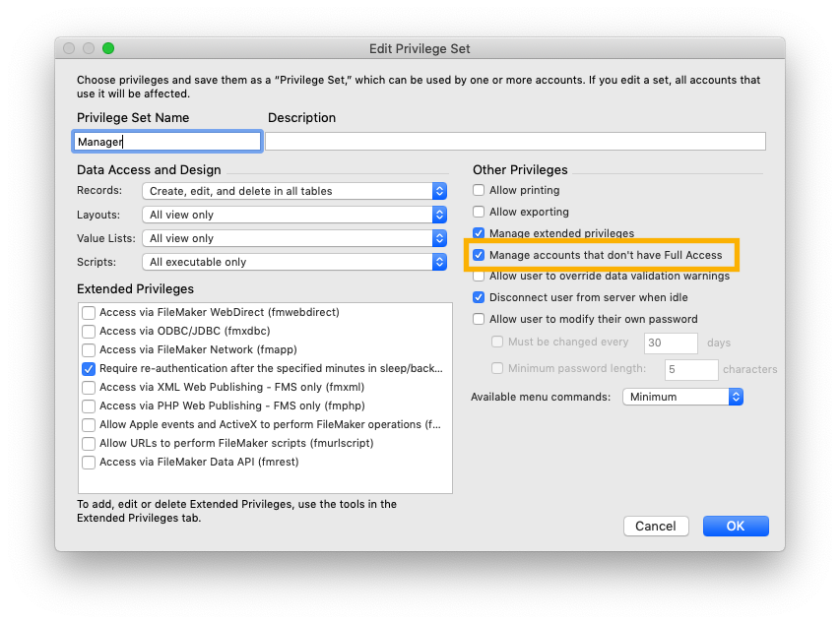The width and height of the screenshot is (840, 624).
Task: Open the Records privilege dropdown
Action: pos(294,191)
